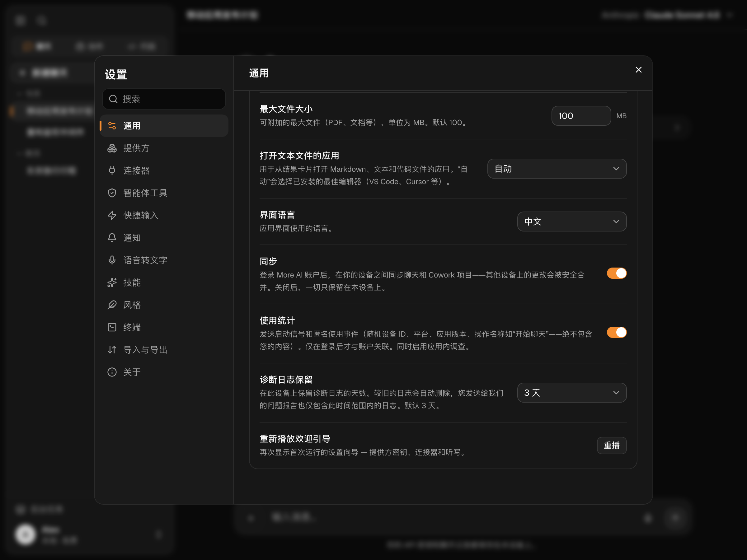Click the 使用统计 setting title
This screenshot has height=560, width=747.
tap(277, 320)
